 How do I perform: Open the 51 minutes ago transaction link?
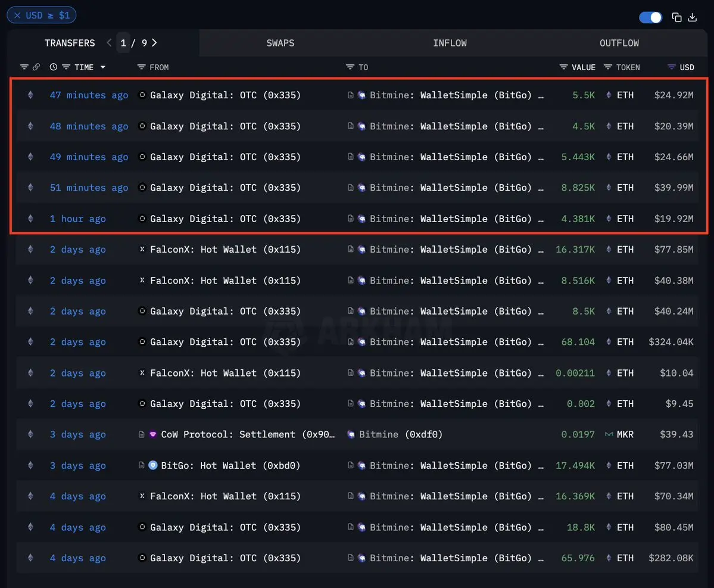coord(89,188)
